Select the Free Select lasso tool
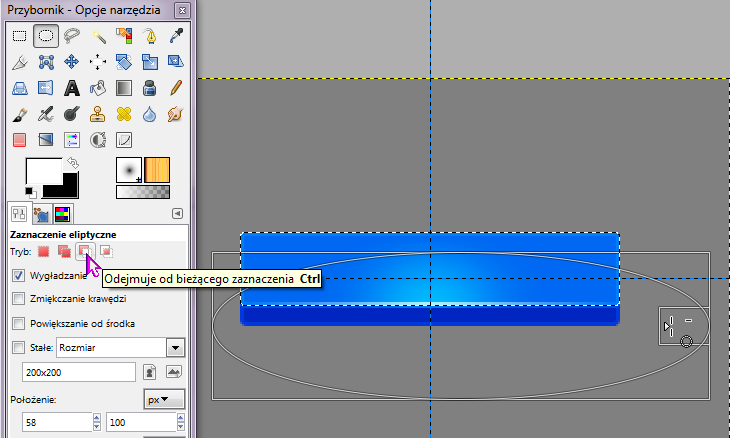 72,37
